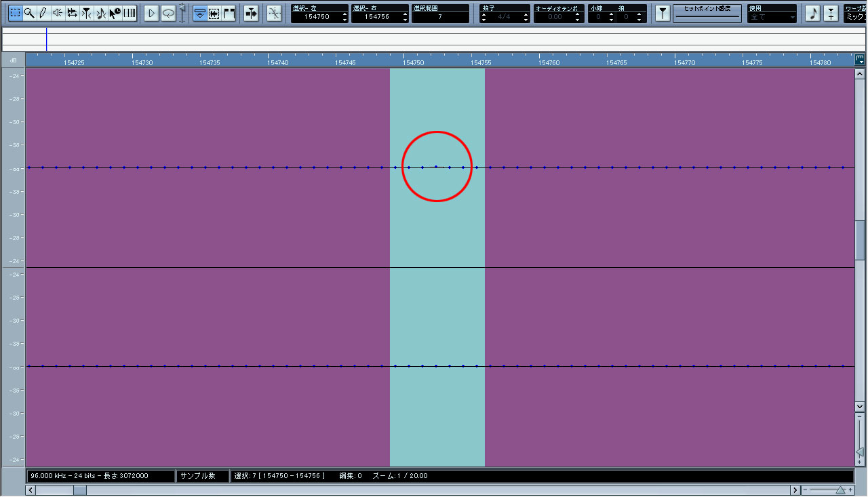Toggle the Warp Samples marker button

click(x=831, y=13)
